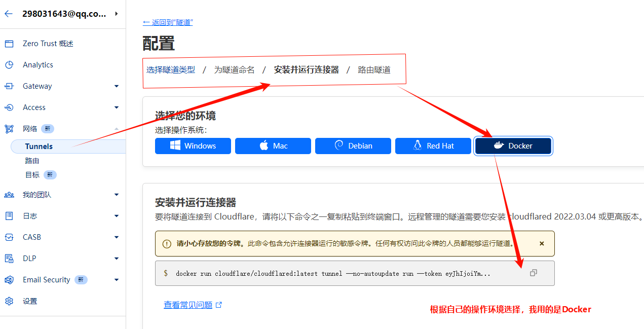Image resolution: width=644 pixels, height=329 pixels.
Task: Choose the Mac environment button
Action: point(273,146)
